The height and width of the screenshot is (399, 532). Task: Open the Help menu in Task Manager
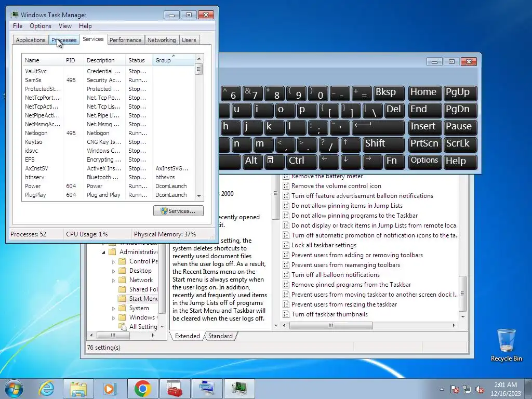85,26
